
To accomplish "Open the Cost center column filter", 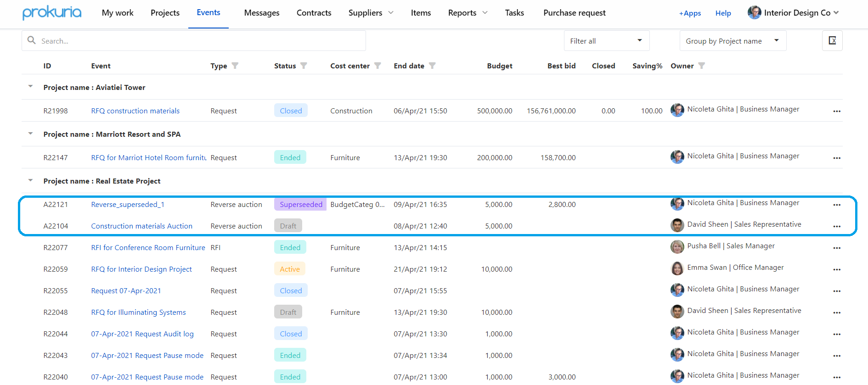I will (x=378, y=66).
